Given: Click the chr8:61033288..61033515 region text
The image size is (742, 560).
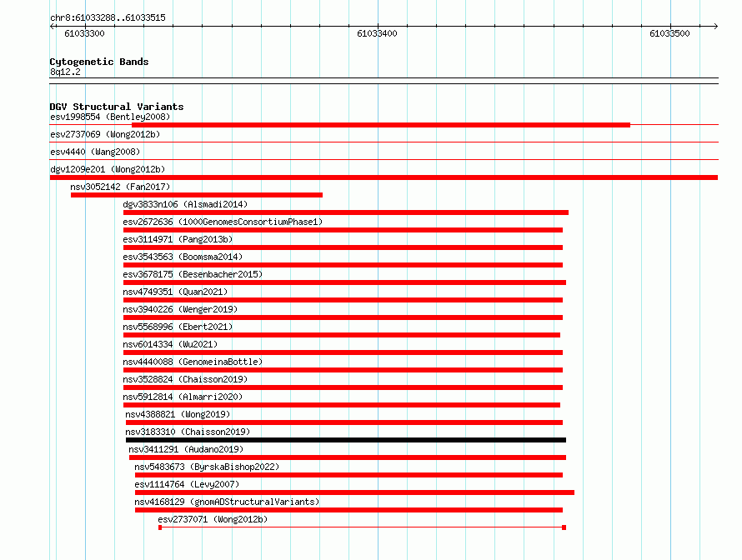Looking at the screenshot, I should (108, 17).
